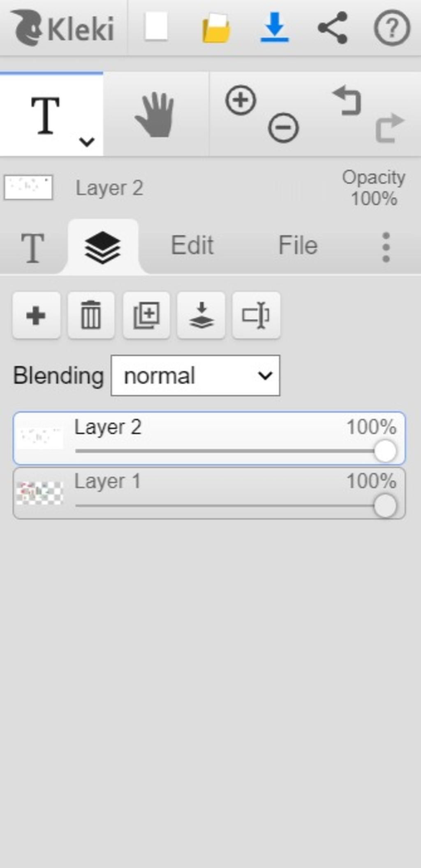Viewport: 421px width, 868px height.
Task: Click Layer 1 opacity slider handle
Action: (385, 506)
